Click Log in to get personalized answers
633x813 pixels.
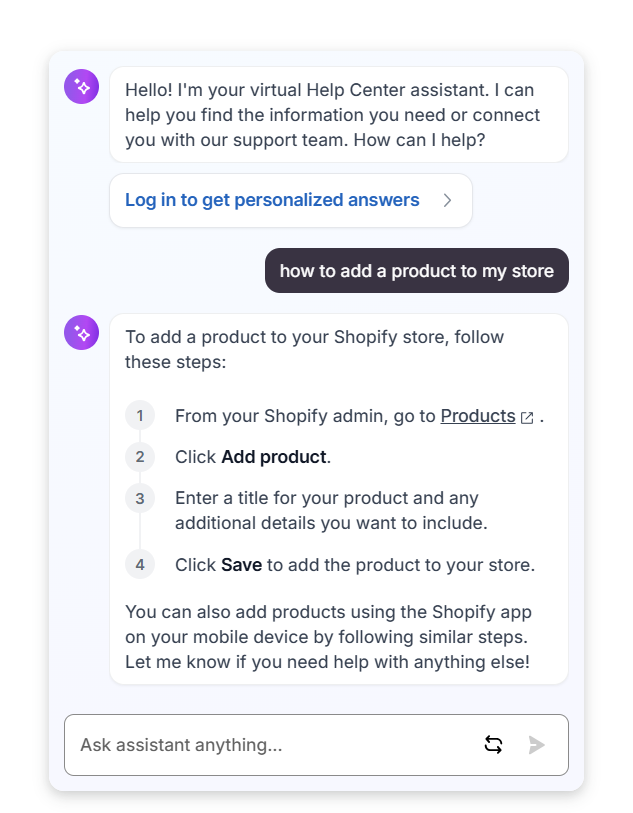[272, 200]
